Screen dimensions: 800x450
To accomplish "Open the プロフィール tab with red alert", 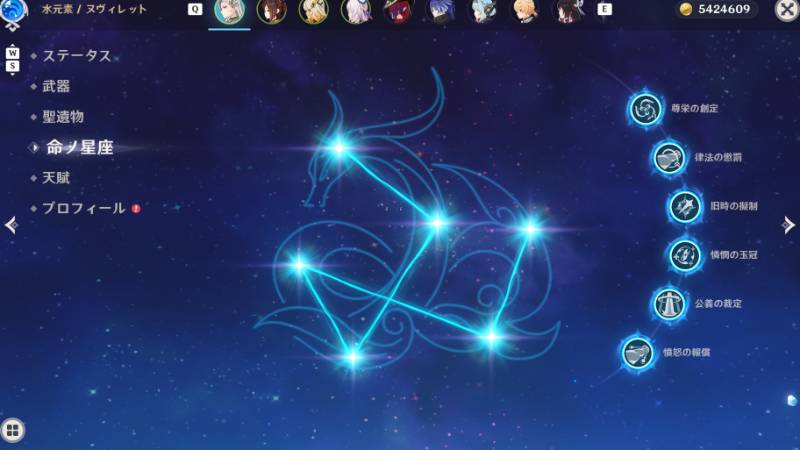I will (x=84, y=208).
